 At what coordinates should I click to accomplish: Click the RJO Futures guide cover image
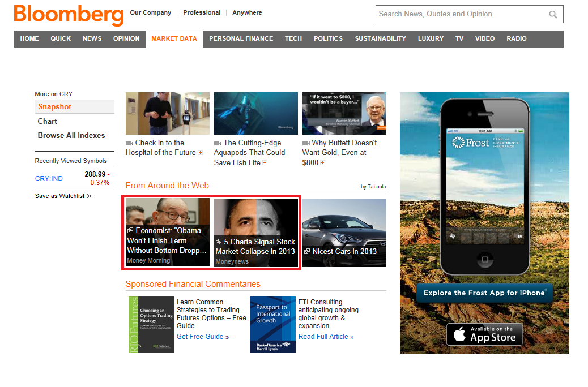click(x=151, y=325)
